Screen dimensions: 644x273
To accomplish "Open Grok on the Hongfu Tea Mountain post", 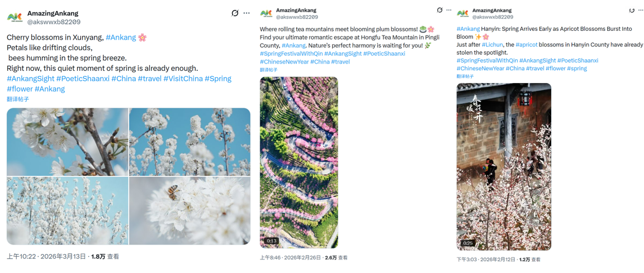I will point(439,10).
